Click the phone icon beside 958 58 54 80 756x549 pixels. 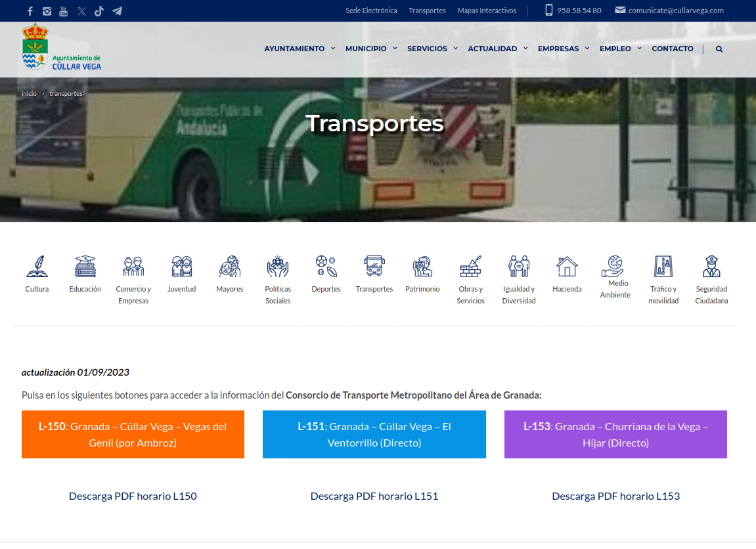point(548,10)
